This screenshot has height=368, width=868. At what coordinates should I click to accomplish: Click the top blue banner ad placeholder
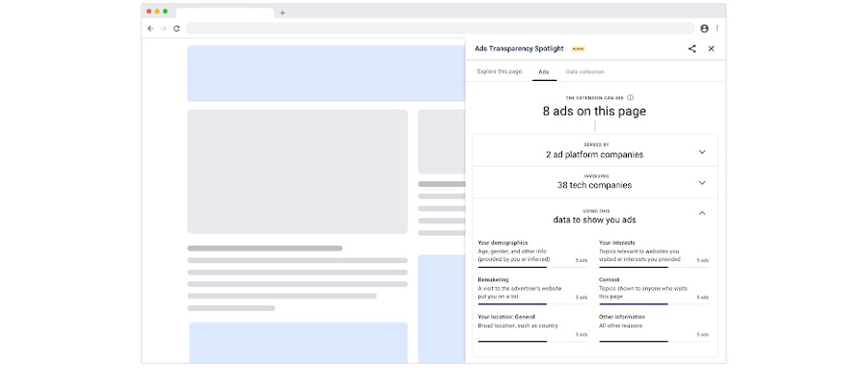coord(326,73)
